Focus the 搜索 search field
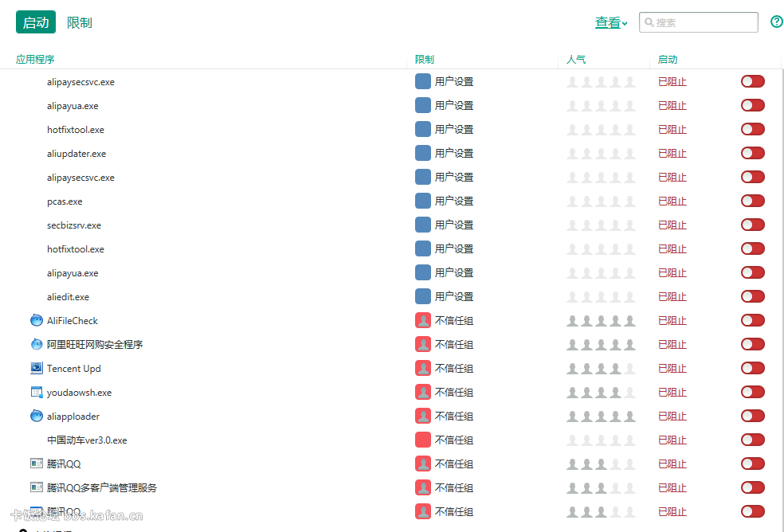This screenshot has width=784, height=532. (699, 22)
